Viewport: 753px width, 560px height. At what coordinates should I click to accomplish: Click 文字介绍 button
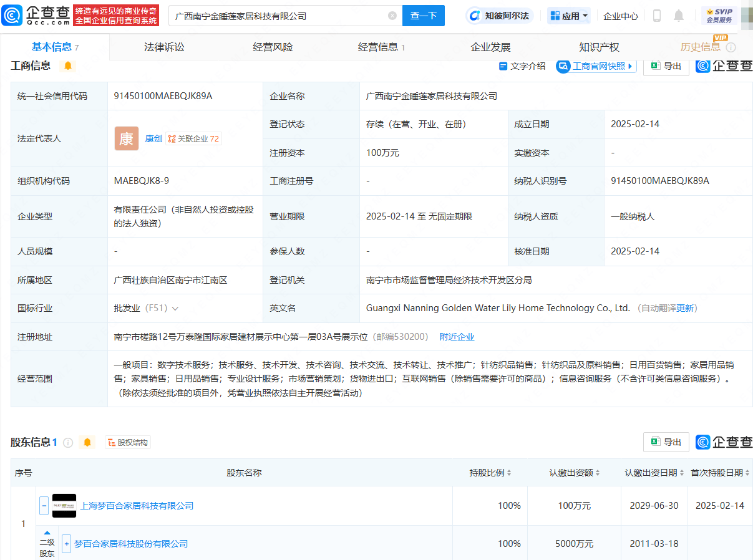coord(522,66)
